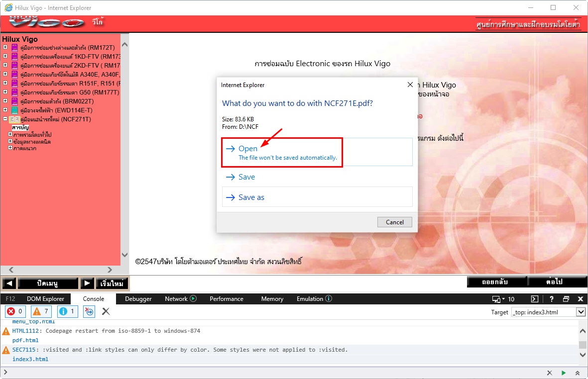This screenshot has height=379, width=588.
Task: Clear console input with X icon
Action: coord(549,373)
